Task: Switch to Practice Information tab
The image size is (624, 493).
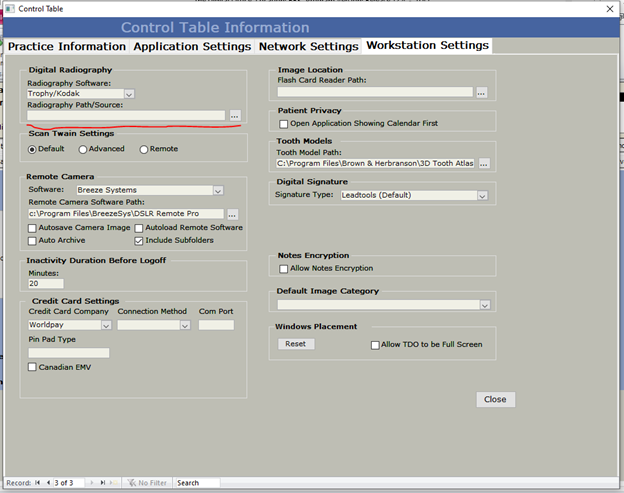Action: (66, 46)
